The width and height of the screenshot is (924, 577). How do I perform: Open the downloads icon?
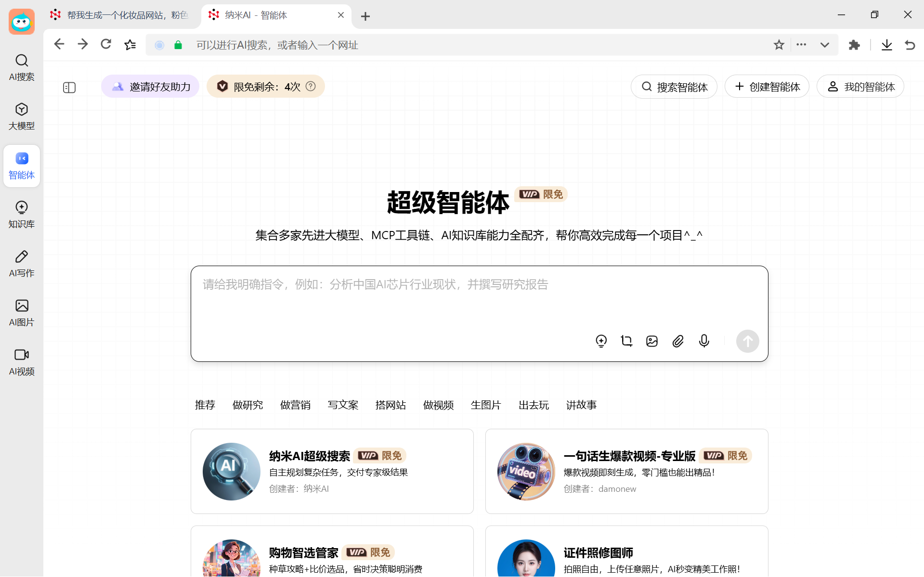click(x=887, y=45)
